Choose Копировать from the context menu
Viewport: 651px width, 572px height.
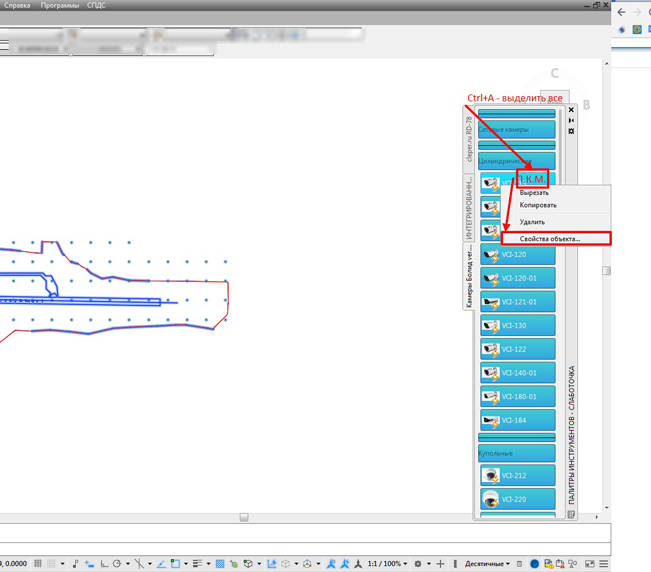(x=538, y=205)
